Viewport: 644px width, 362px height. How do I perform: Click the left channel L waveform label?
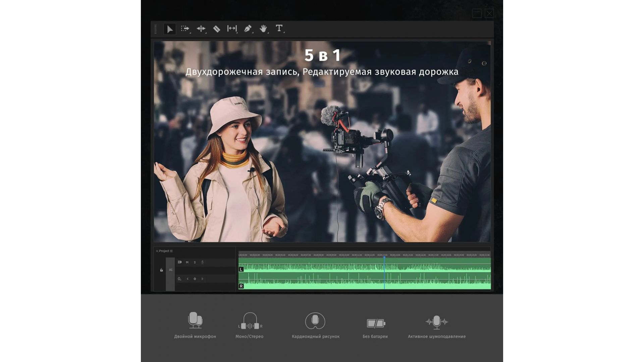pos(241,269)
